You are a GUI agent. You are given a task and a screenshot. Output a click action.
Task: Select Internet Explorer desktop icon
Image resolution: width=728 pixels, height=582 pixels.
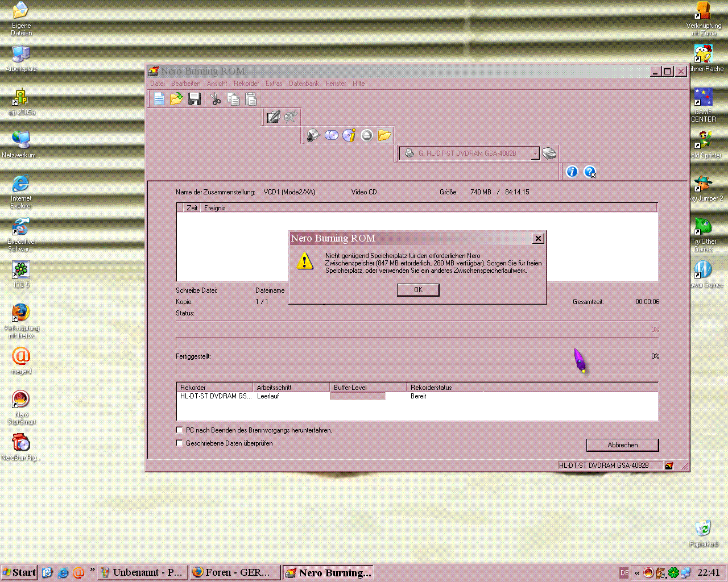[x=21, y=192]
